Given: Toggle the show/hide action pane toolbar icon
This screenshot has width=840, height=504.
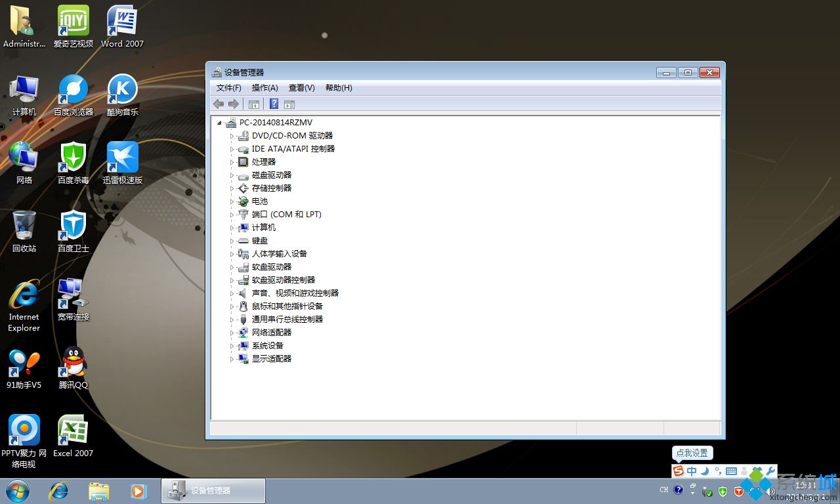Looking at the screenshot, I should click(289, 104).
